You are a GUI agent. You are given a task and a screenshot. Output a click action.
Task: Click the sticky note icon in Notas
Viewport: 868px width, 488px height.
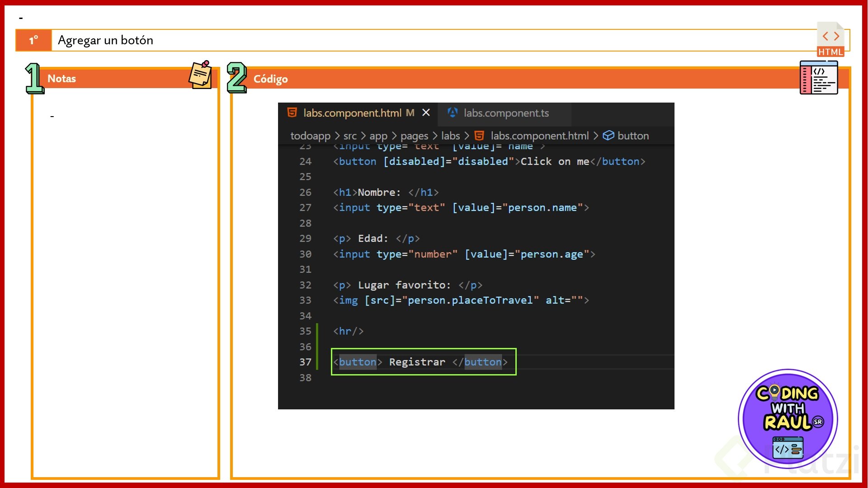(x=200, y=75)
